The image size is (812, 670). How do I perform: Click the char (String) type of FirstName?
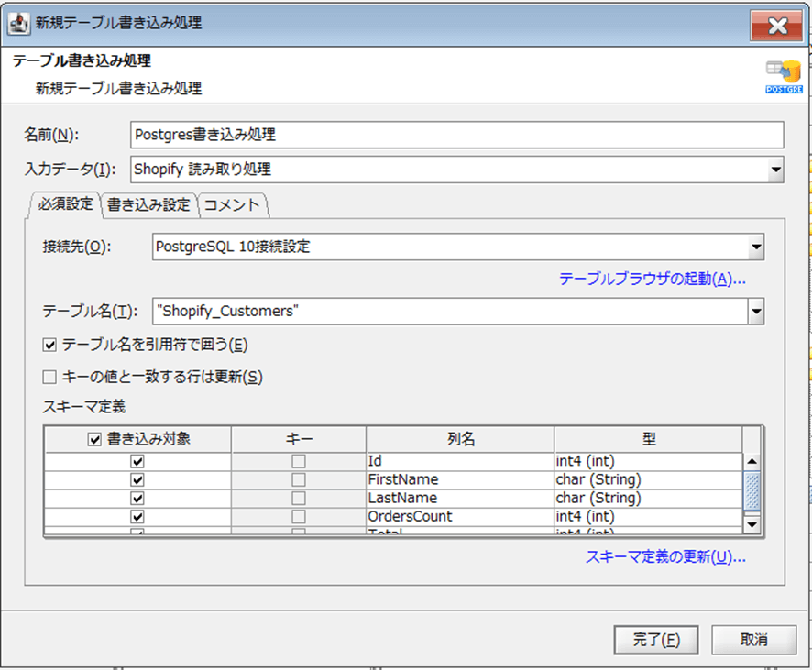(x=648, y=480)
